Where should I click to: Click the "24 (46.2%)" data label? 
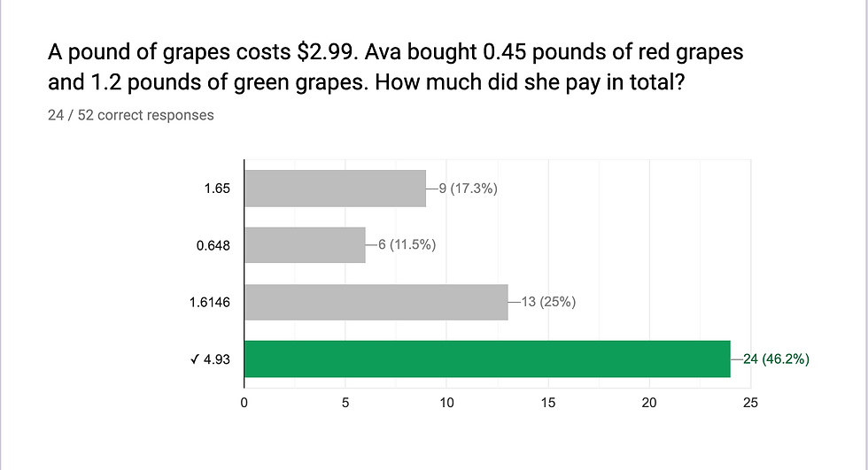click(774, 359)
